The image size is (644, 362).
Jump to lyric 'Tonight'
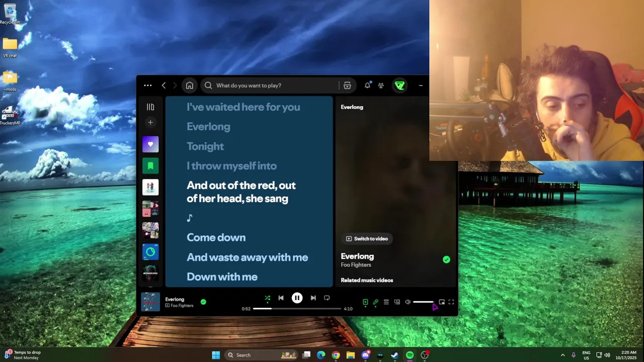click(x=205, y=146)
